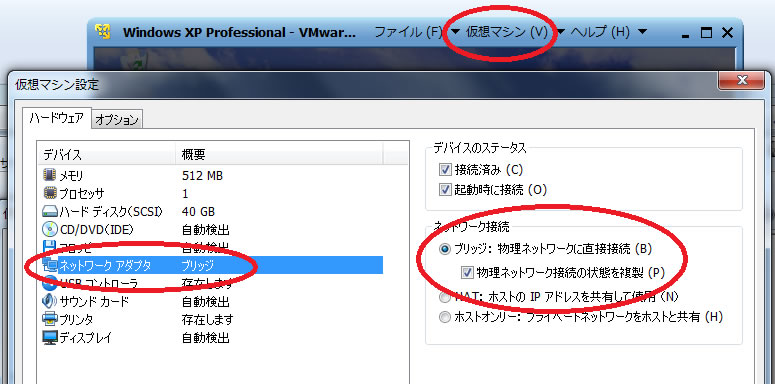Image resolution: width=775 pixels, height=384 pixels.
Task: Open the 仮想マシン (V) menu
Action: click(x=508, y=32)
